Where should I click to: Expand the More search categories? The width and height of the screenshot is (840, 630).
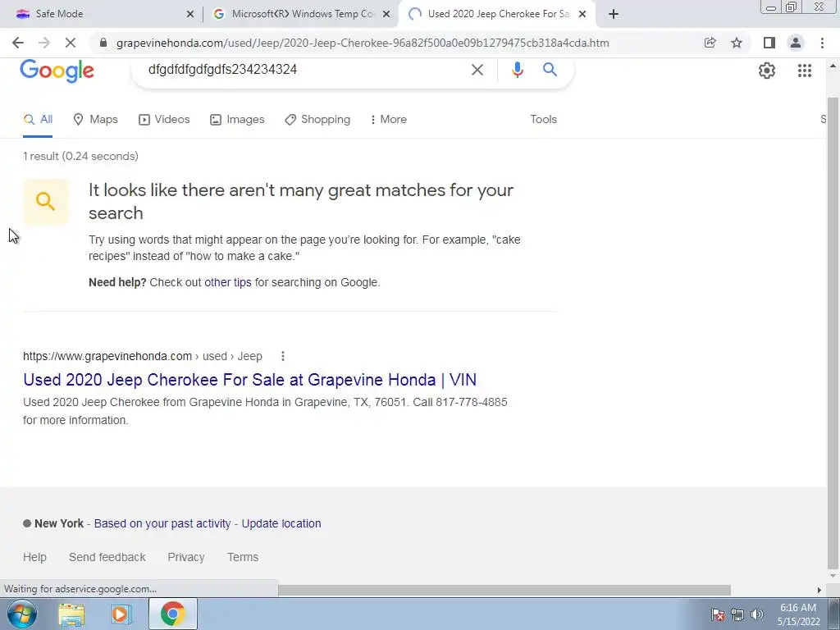point(388,120)
